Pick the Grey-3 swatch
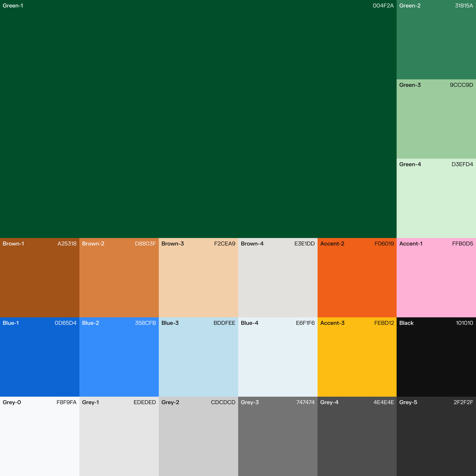 278,436
